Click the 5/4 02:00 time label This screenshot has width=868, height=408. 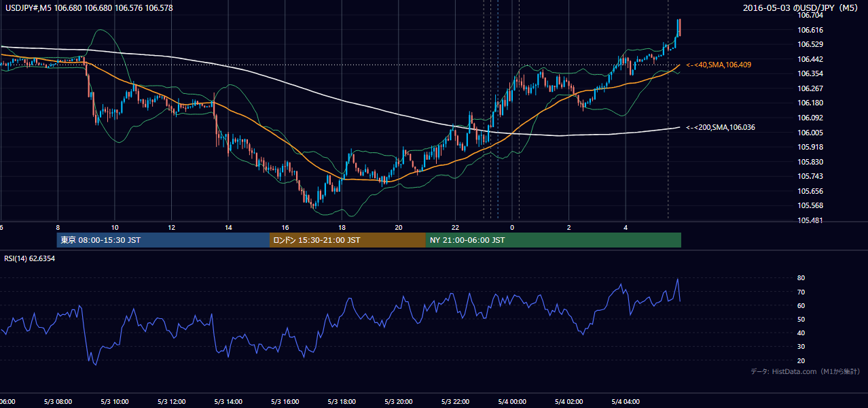pyautogui.click(x=569, y=401)
